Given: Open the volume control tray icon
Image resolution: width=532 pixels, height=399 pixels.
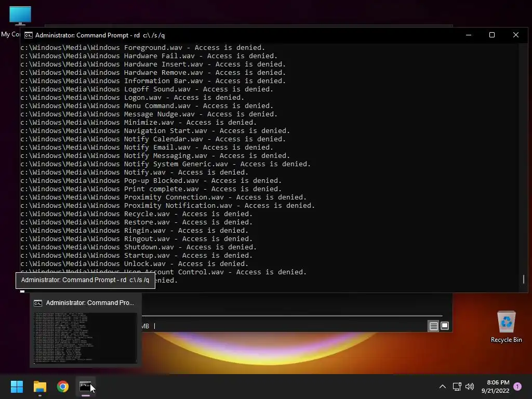Looking at the screenshot, I should [470, 387].
